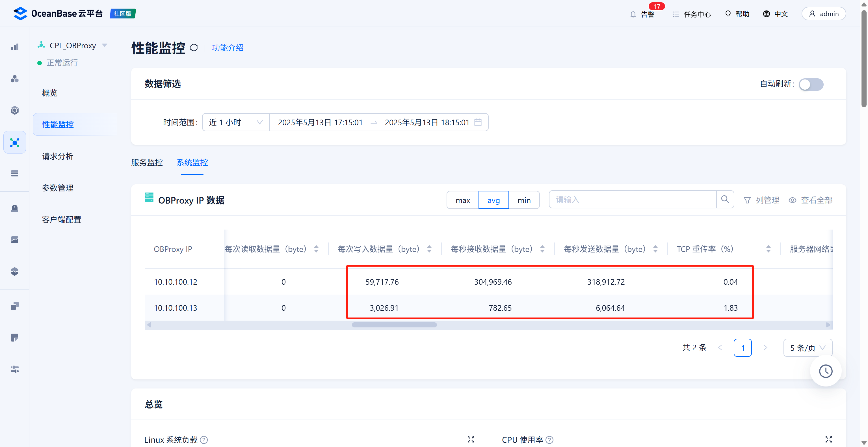Open 客户端配置 in the side menu
The image size is (868, 447).
pyautogui.click(x=61, y=220)
